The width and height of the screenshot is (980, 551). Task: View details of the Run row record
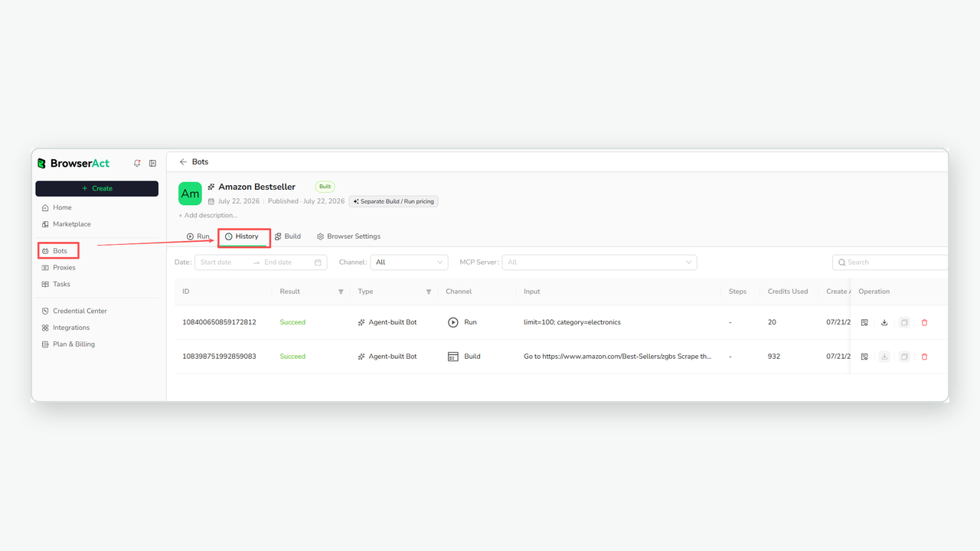(864, 322)
